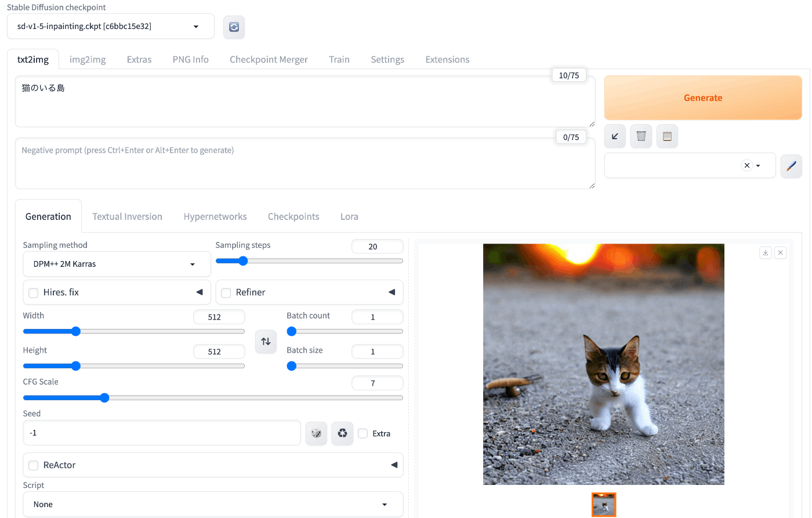812x518 pixels.
Task: Adjust the Sampling steps slider
Action: point(309,261)
